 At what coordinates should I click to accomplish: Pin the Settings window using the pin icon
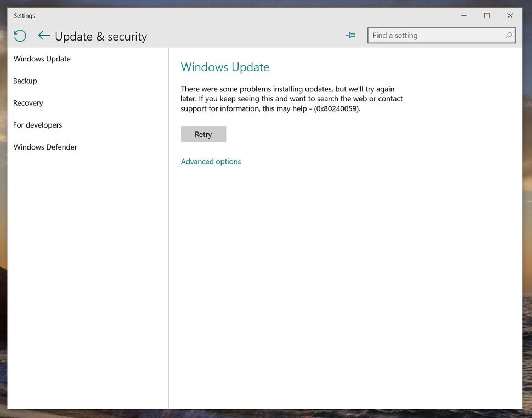click(x=350, y=35)
